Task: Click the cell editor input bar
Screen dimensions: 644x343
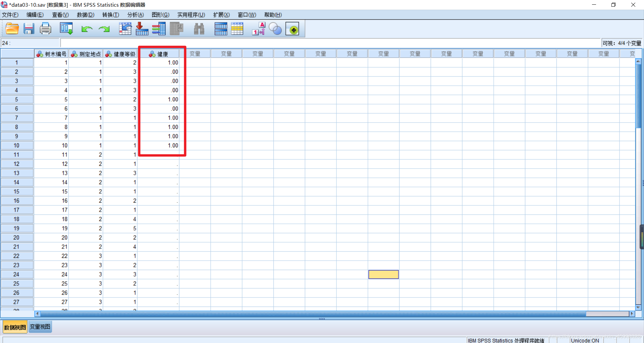Action: 330,43
